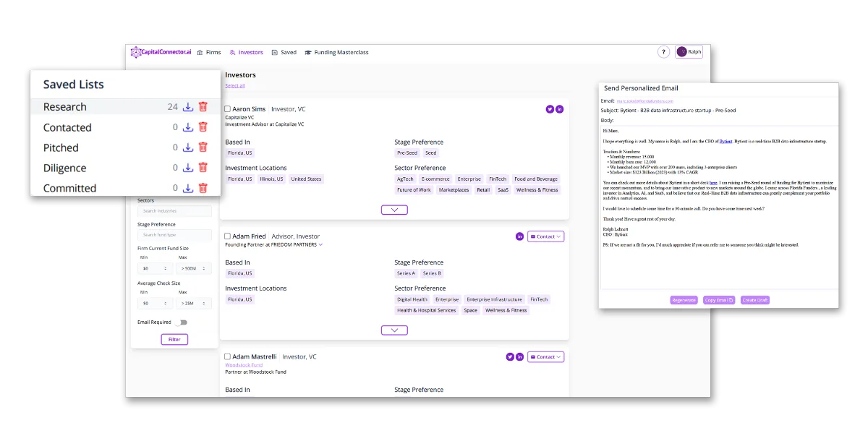Screen dimensions: 868x441
Task: Download the Committed saved list
Action: pos(187,188)
